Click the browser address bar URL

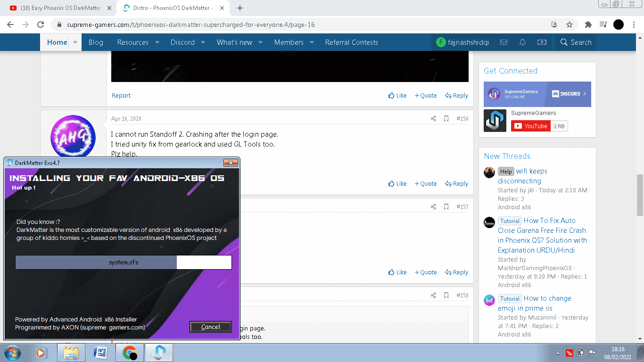(190, 25)
